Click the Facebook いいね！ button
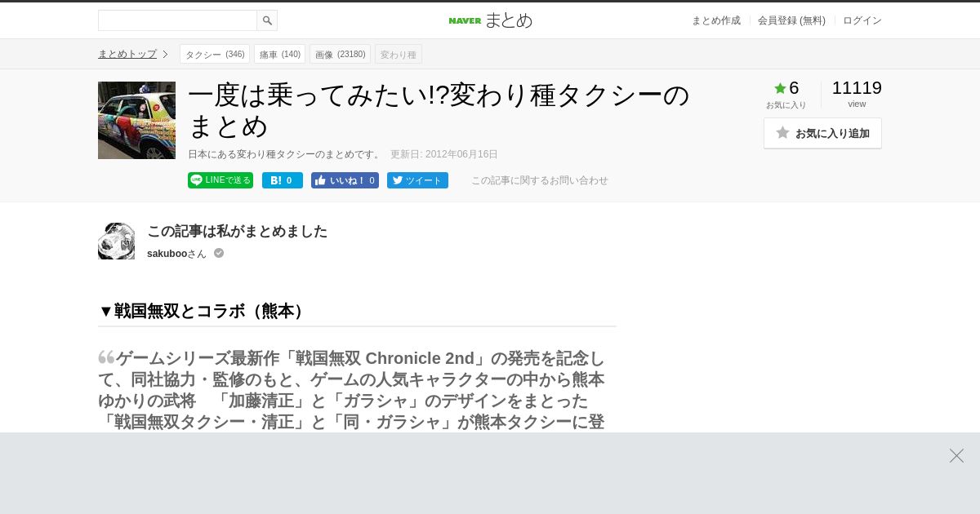Screen dimensions: 980x514 click(345, 180)
